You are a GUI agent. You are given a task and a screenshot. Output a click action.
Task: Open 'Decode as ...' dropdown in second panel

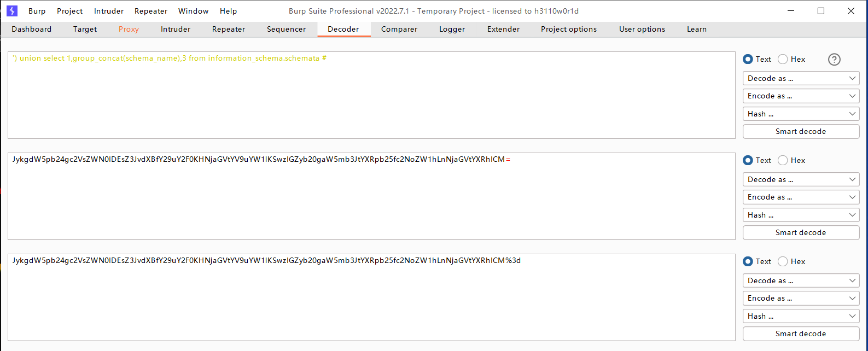pos(801,179)
